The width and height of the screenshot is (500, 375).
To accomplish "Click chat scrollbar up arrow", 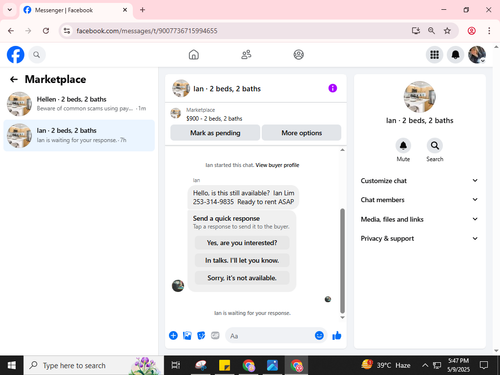I will [x=342, y=150].
